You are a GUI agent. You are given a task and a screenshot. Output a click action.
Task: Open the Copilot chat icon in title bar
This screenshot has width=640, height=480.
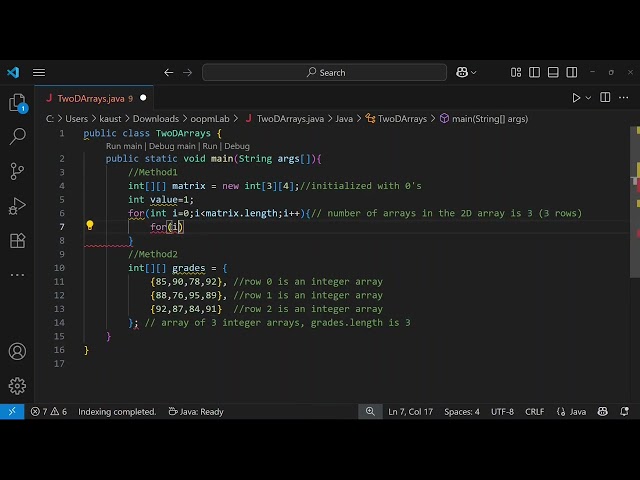point(462,73)
